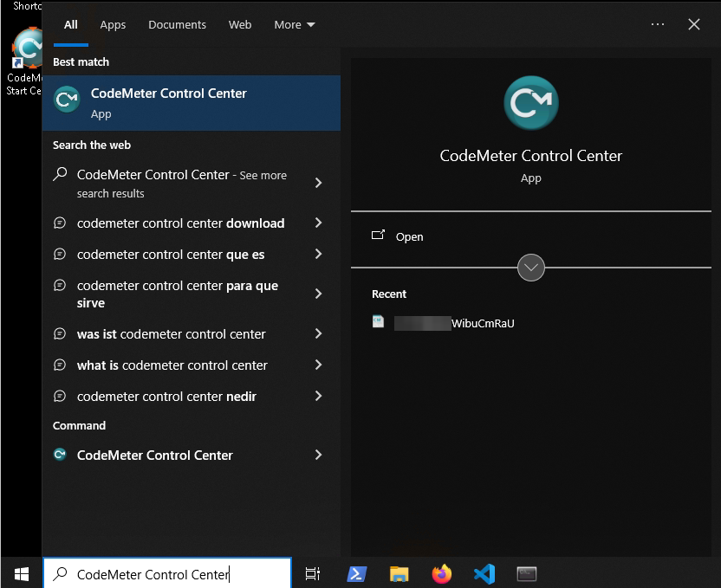Select the CodeMeter Start Center desktop shortcut
This screenshot has width=721, height=588.
pyautogui.click(x=24, y=61)
